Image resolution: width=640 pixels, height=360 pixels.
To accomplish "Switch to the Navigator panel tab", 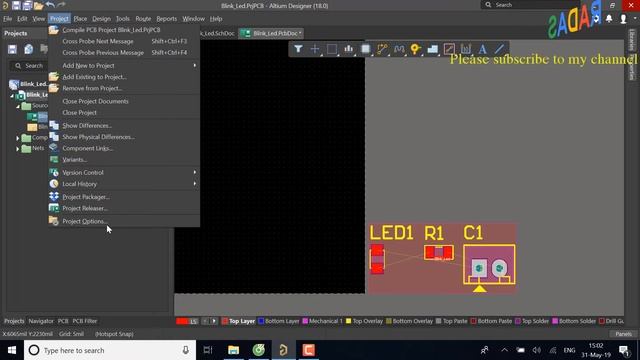I will point(41,321).
